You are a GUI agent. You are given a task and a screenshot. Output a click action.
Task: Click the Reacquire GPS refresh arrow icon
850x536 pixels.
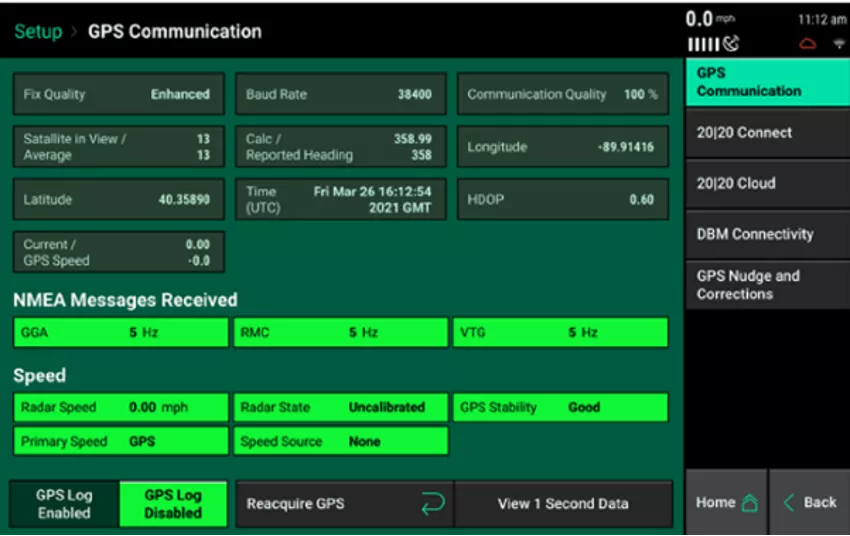click(432, 504)
